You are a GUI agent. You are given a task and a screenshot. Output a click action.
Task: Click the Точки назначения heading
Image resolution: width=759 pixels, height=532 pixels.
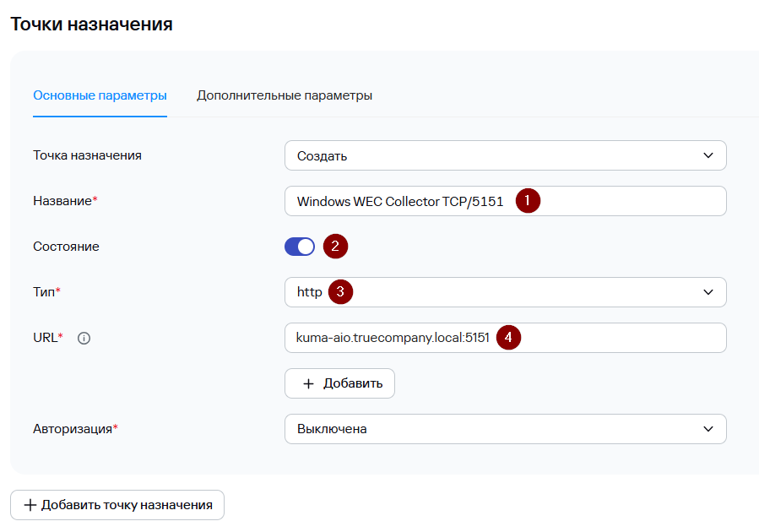[91, 24]
